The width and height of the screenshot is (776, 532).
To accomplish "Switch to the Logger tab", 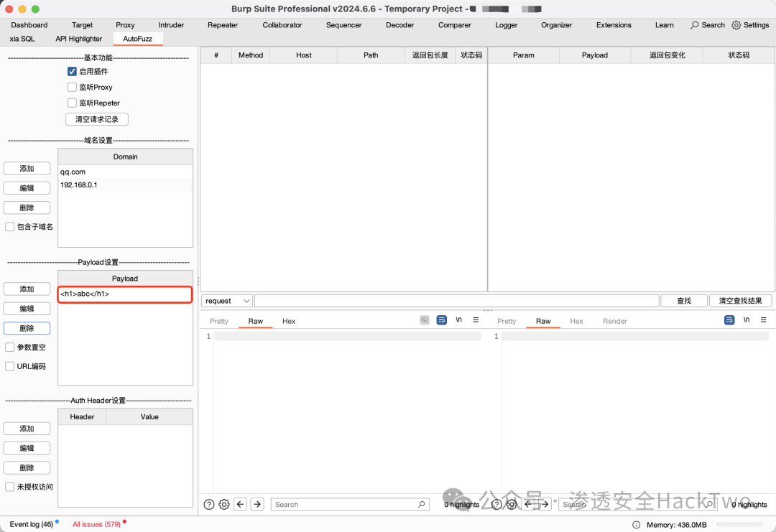I will pyautogui.click(x=507, y=25).
